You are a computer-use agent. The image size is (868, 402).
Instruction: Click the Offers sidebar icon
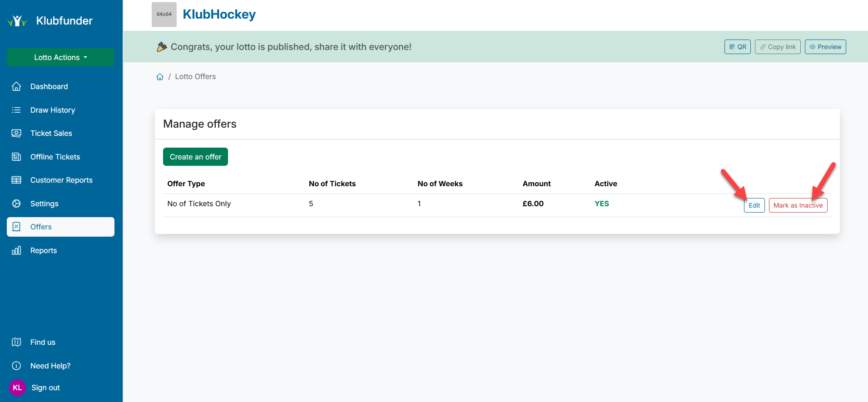tap(16, 227)
